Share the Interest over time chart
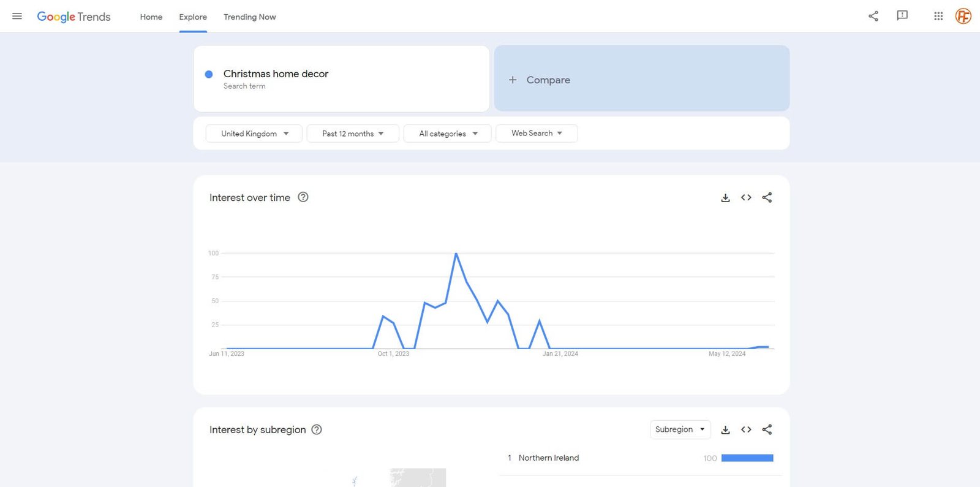Image resolution: width=980 pixels, height=487 pixels. point(767,197)
